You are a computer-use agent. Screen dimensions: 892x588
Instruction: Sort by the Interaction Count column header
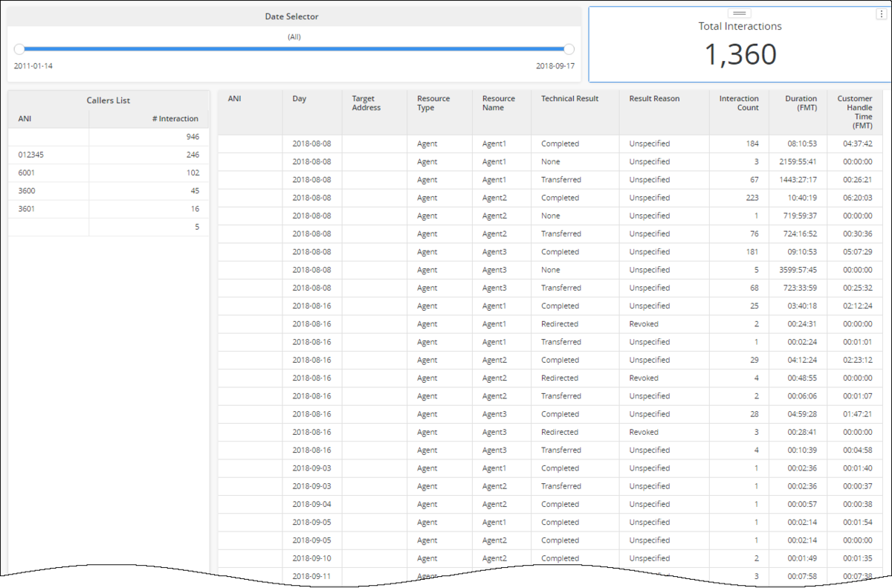click(x=739, y=103)
